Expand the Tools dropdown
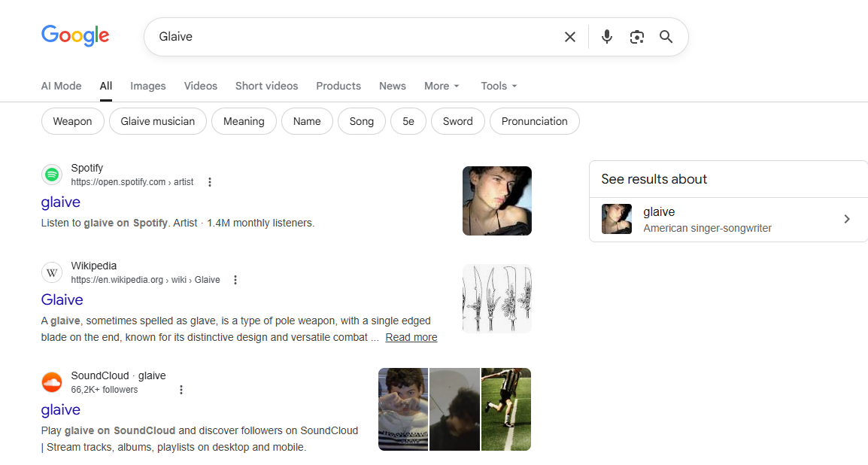The image size is (868, 465). point(499,86)
